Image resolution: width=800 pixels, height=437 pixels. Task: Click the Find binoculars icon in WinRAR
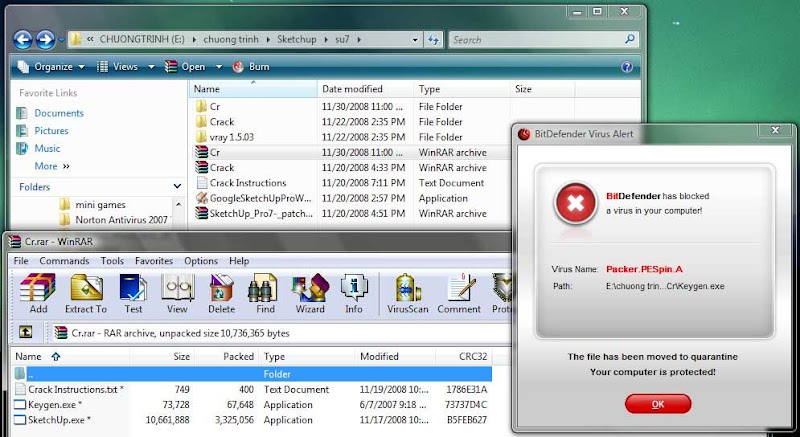click(x=265, y=293)
